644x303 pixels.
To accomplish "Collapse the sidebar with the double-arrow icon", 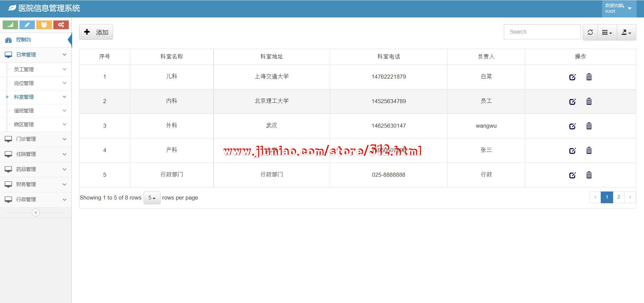I will pos(36,213).
